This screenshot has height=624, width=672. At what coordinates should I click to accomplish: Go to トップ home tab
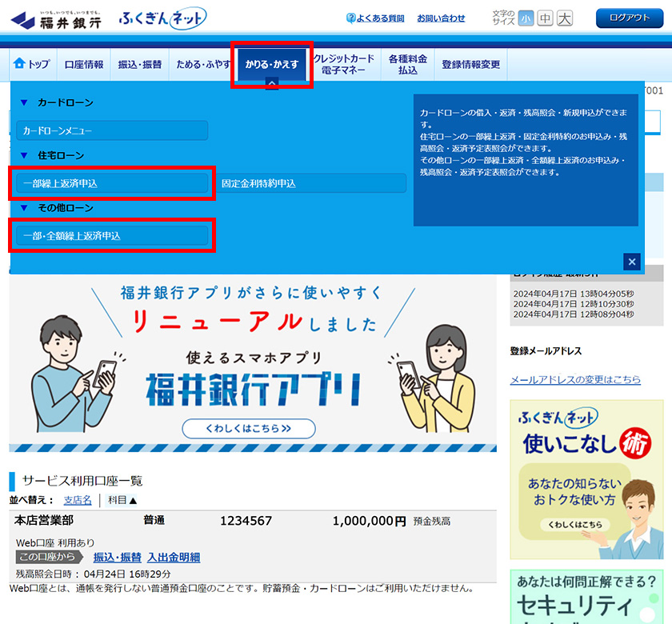point(33,64)
